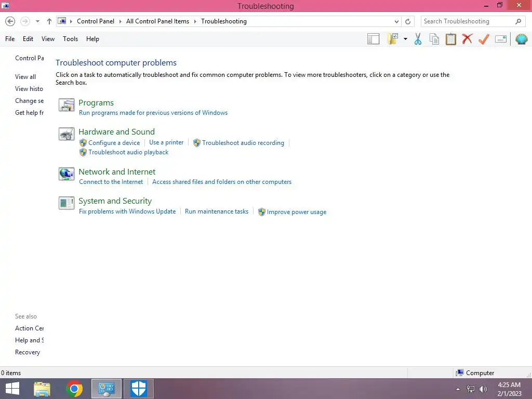Open Action Center under See also
The height and width of the screenshot is (399, 532).
click(x=29, y=328)
